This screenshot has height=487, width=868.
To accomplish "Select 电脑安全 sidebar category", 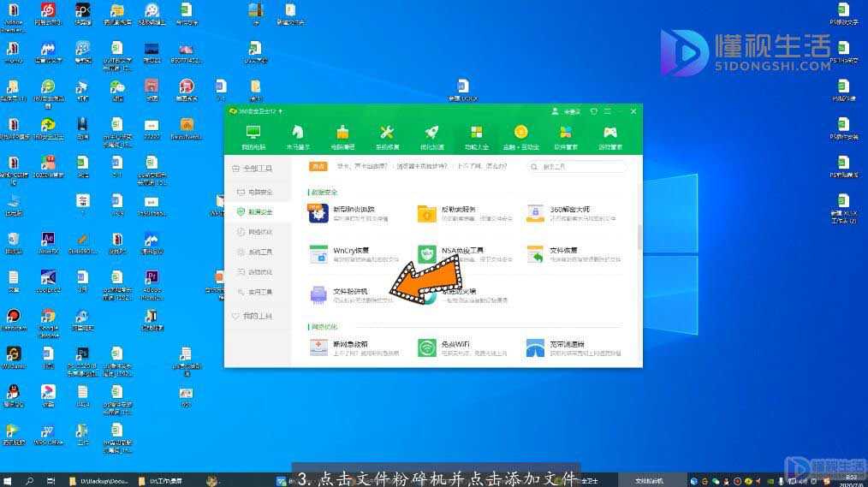I will pyautogui.click(x=258, y=192).
